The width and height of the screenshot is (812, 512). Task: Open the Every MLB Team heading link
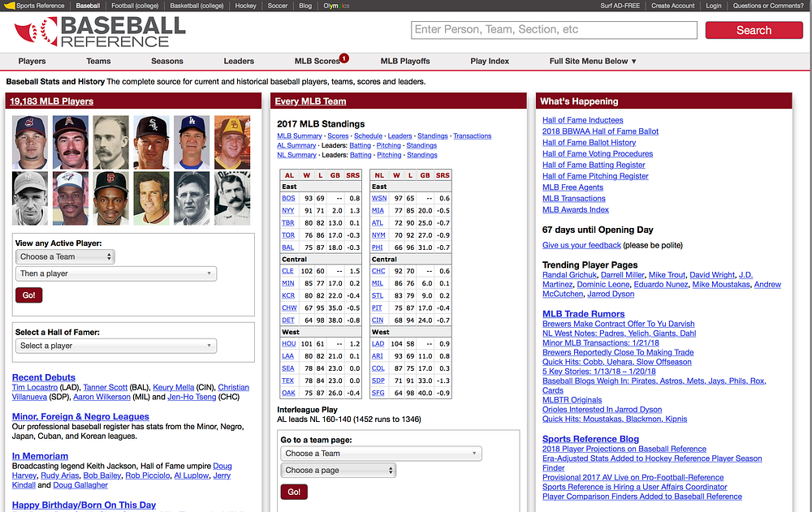(310, 101)
